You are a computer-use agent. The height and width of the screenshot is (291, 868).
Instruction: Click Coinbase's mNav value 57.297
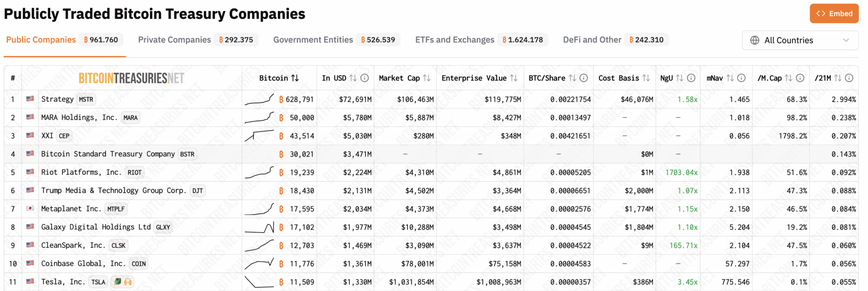[x=737, y=264]
